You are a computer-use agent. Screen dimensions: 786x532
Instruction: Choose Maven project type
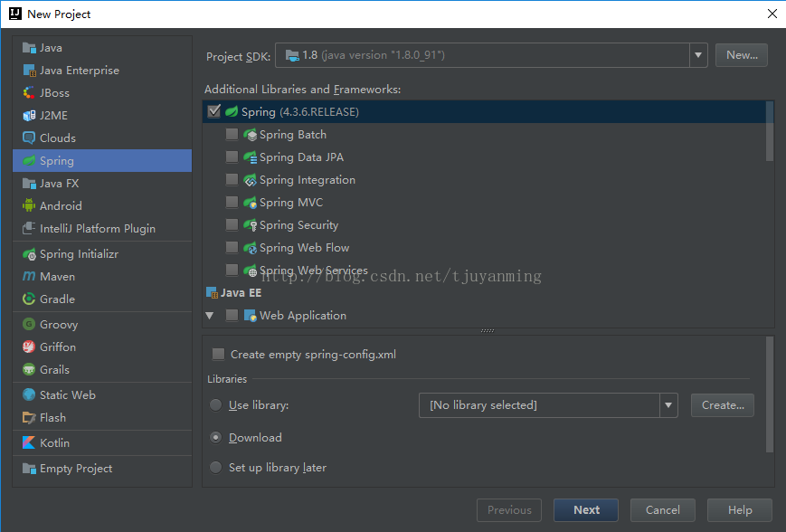click(x=102, y=276)
